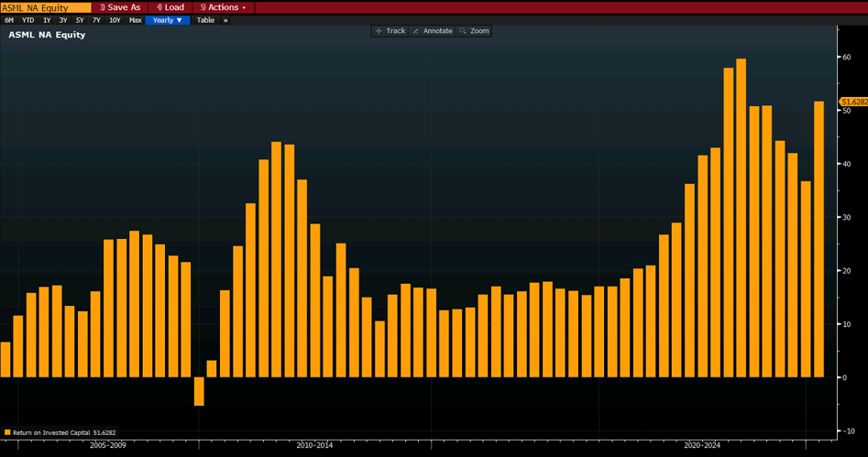Click the negative bar below zero line
The height and width of the screenshot is (457, 868).
[199, 391]
